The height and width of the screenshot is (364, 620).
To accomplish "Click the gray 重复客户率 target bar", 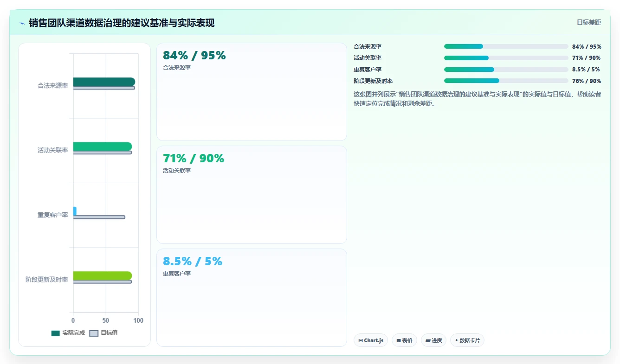I will pyautogui.click(x=99, y=217).
